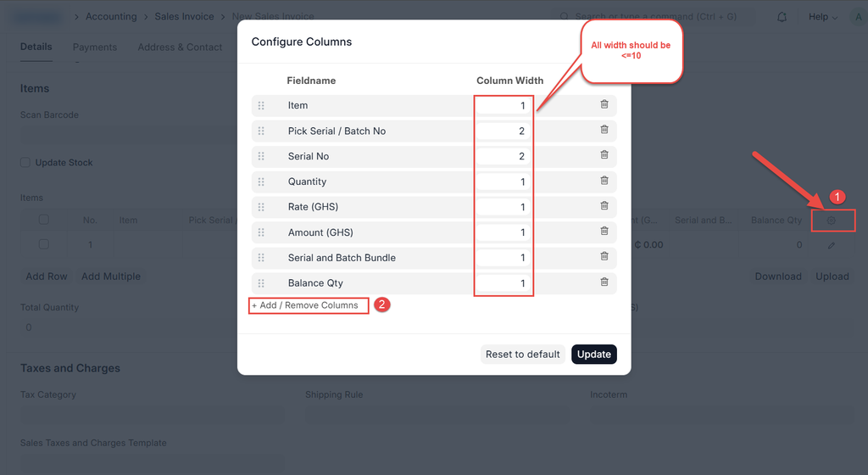Select the row 1 checkbox in Items

click(44, 244)
